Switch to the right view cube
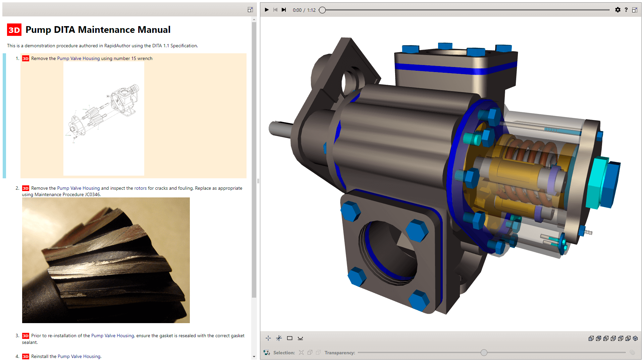644x362 pixels. point(613,339)
